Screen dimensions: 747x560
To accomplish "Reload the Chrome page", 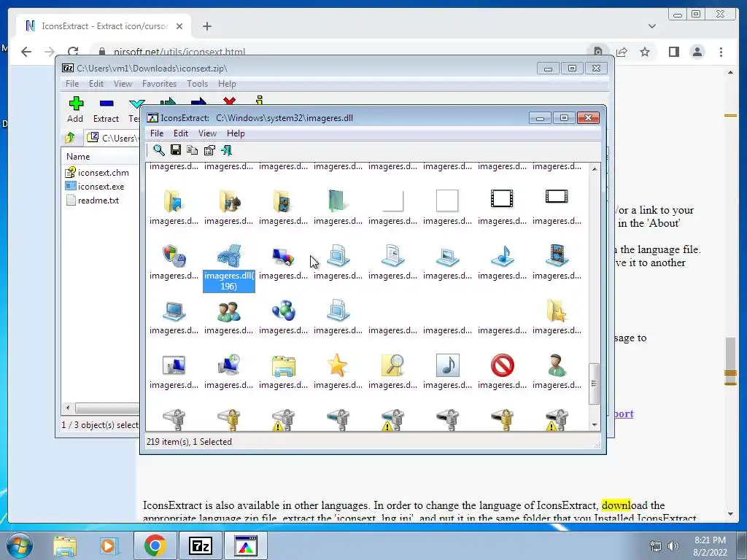I will [x=73, y=52].
